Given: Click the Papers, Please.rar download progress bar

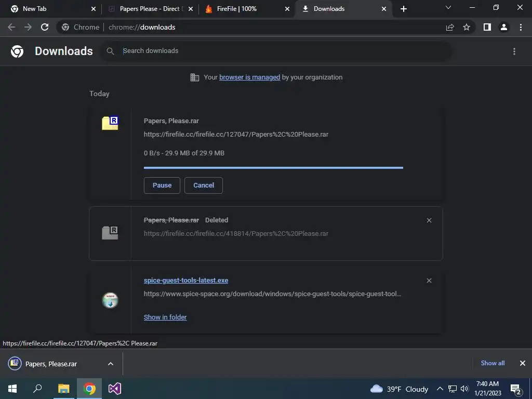Looking at the screenshot, I should click(x=273, y=168).
